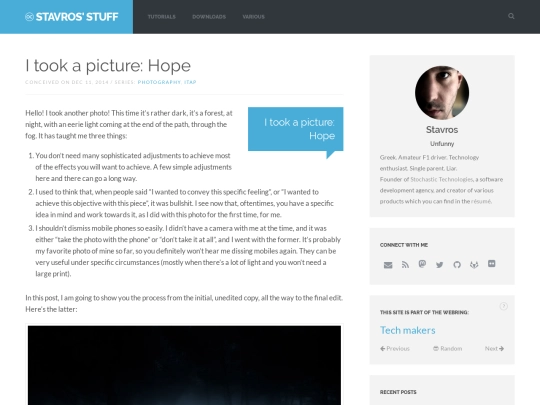Go to Stavros' Stuff home logo
The width and height of the screenshot is (540, 405).
72,17
